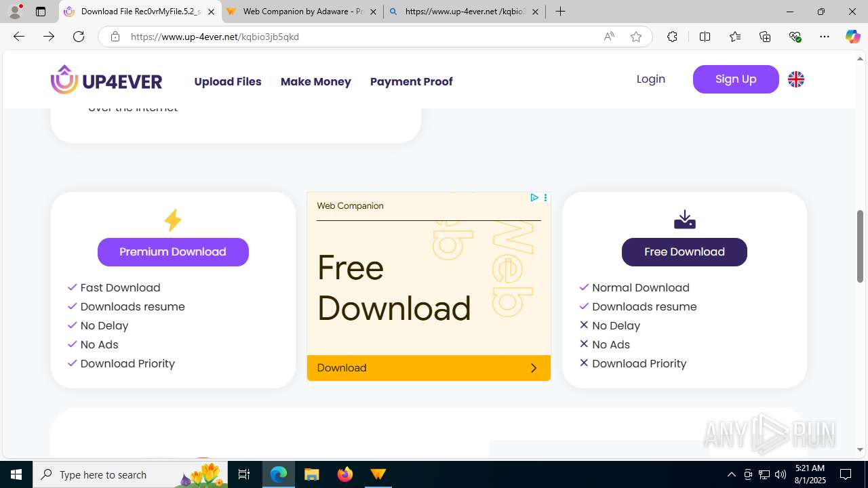This screenshot has width=868, height=488.
Task: Close the up-4ever.net search tab
Action: [x=535, y=12]
